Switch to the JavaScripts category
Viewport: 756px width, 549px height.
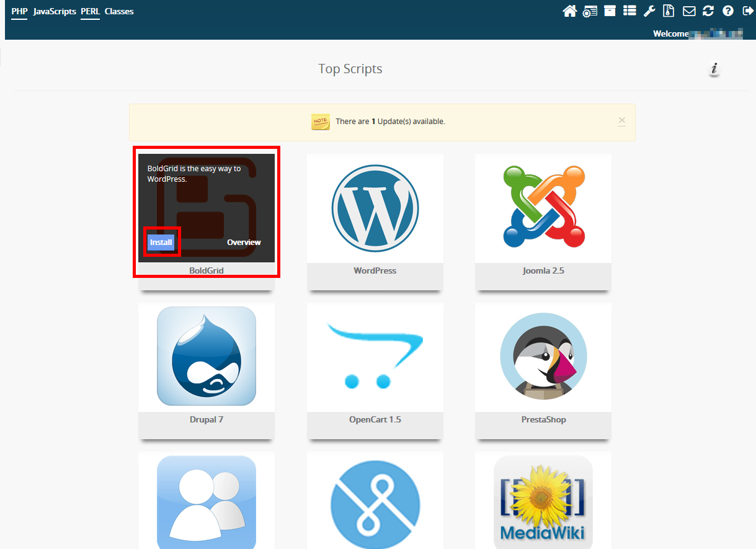coord(55,11)
